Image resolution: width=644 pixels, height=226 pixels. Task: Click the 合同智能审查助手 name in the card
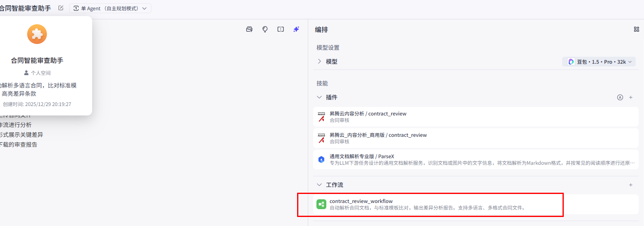coord(37,60)
